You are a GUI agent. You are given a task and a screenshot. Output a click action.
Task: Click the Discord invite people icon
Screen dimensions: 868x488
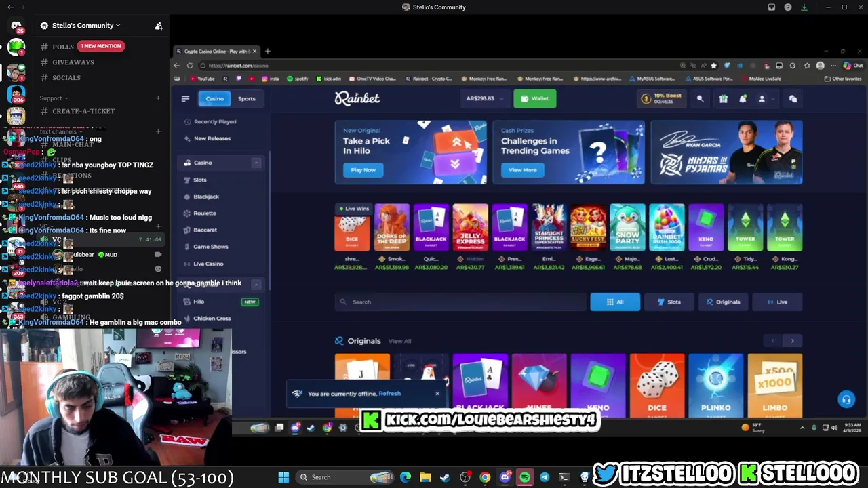[159, 26]
